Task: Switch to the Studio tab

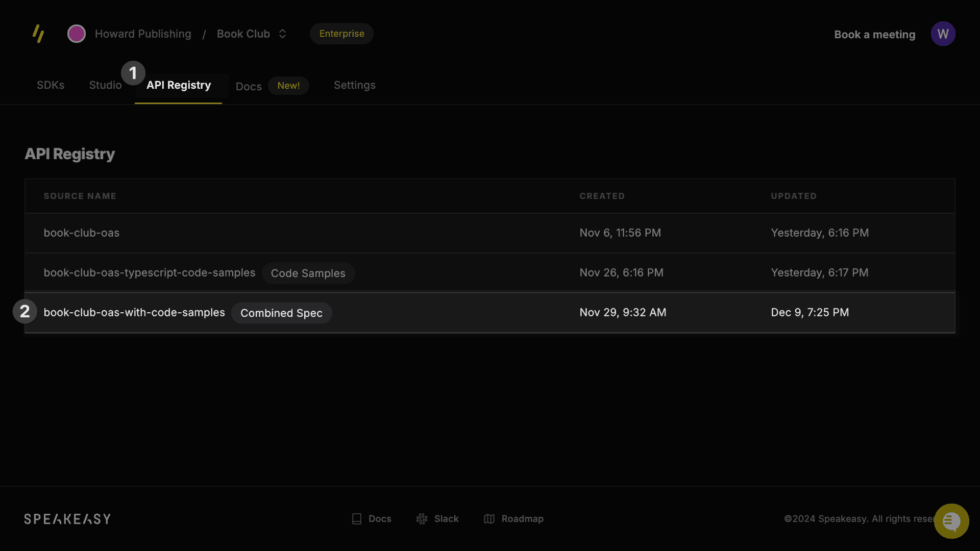Action: click(105, 85)
